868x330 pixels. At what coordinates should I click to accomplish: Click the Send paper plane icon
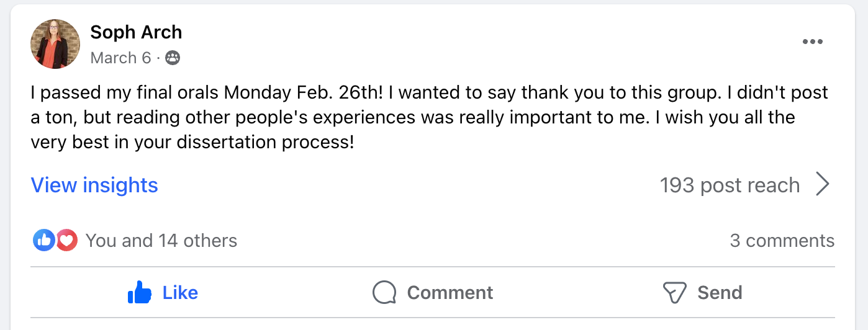point(674,293)
